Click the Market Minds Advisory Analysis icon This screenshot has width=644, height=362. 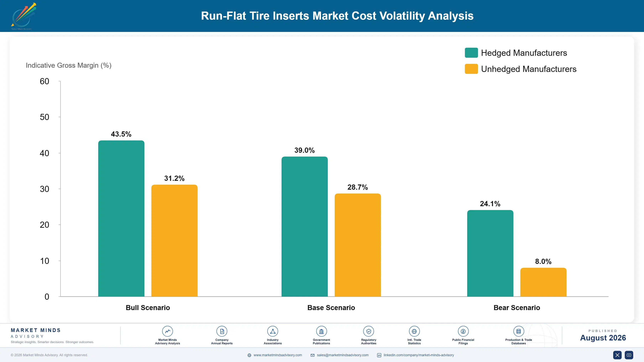pos(167,331)
